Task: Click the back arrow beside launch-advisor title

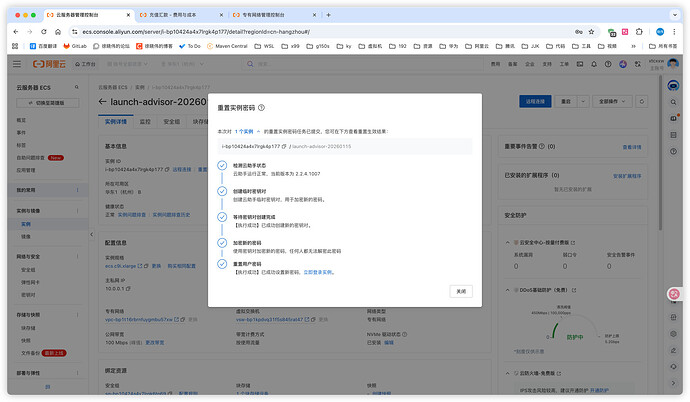Action: click(x=104, y=101)
